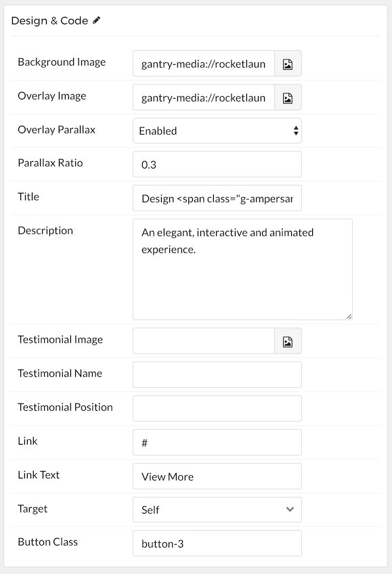Click the Parallax Ratio input field
The width and height of the screenshot is (392, 574).
[217, 164]
